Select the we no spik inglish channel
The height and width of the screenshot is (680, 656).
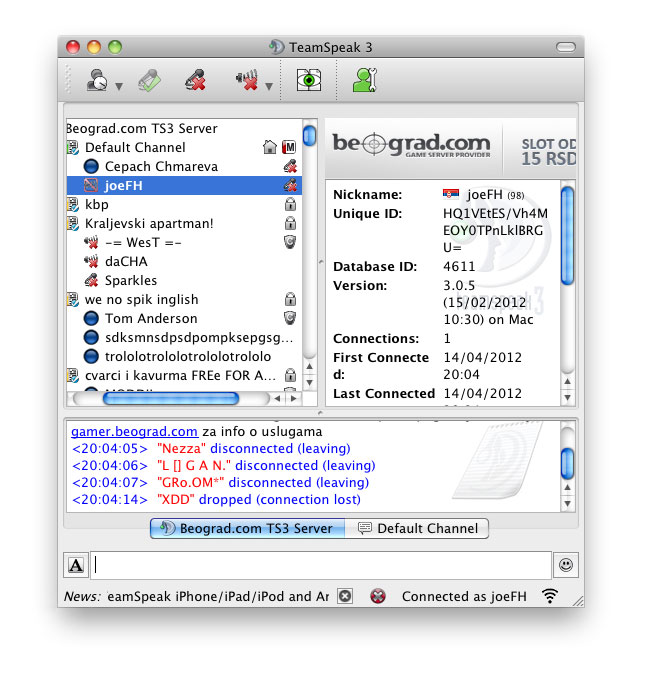tap(184, 300)
